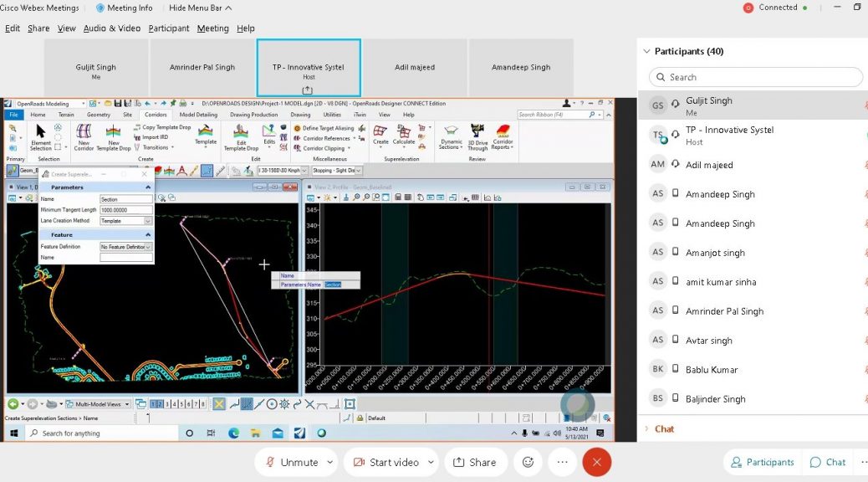
Task: Click the Share button in Webex controls
Action: 475,462
